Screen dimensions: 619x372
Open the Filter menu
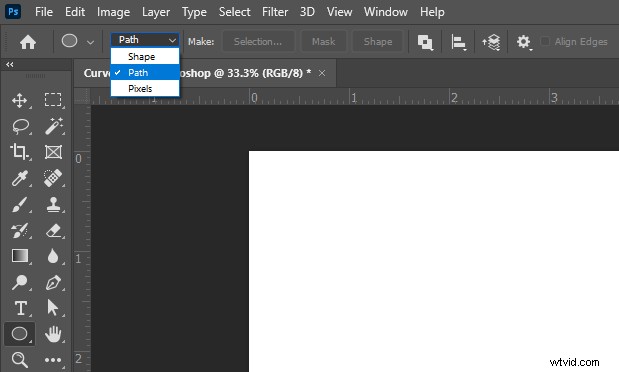point(275,12)
